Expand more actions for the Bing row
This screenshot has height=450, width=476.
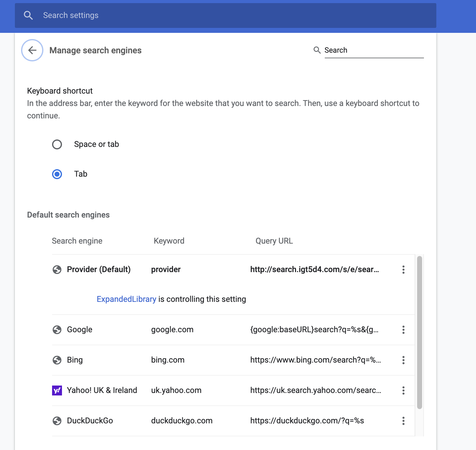tap(403, 360)
